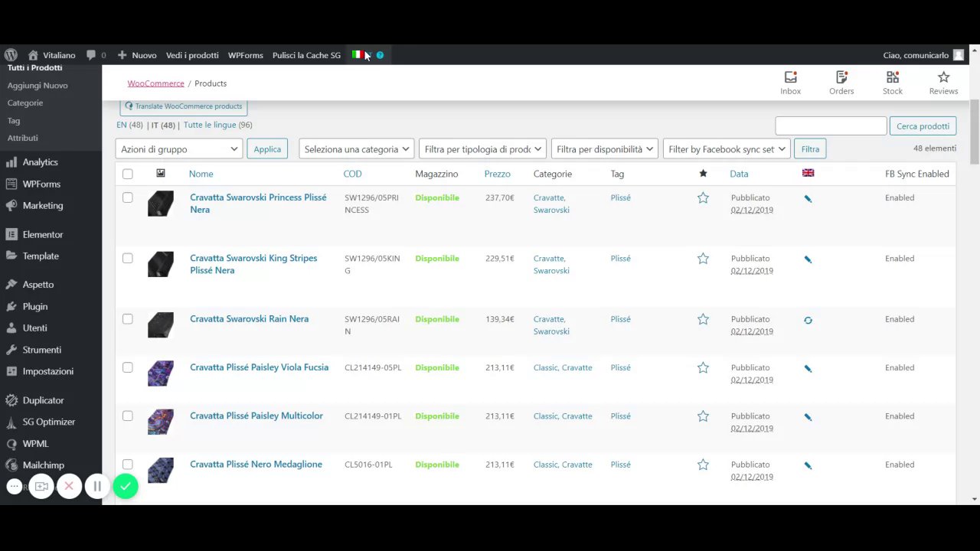Edit English translation of Paisley Multicolor
Viewport: 980px width, 551px height.
(808, 417)
